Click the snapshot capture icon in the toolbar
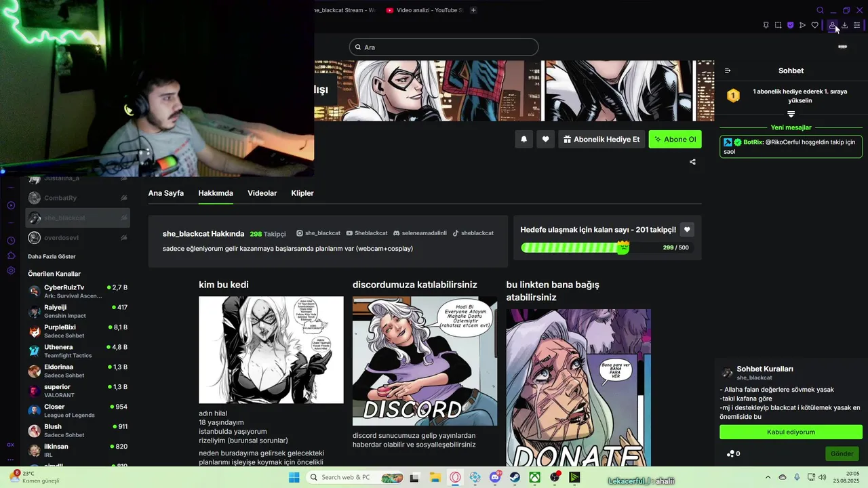This screenshot has height=488, width=868. coord(778,25)
